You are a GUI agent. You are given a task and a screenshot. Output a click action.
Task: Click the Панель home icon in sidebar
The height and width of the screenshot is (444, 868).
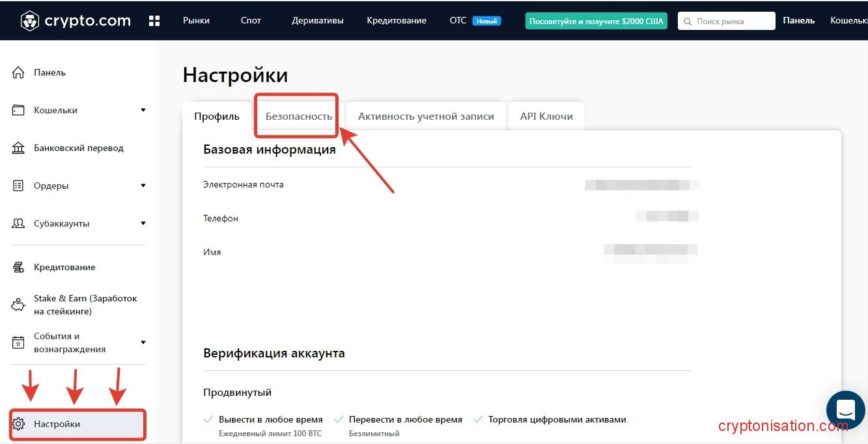point(18,72)
